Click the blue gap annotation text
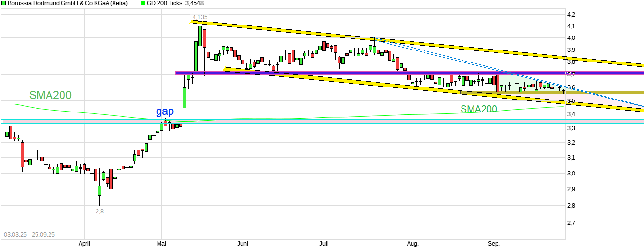 pos(165,112)
